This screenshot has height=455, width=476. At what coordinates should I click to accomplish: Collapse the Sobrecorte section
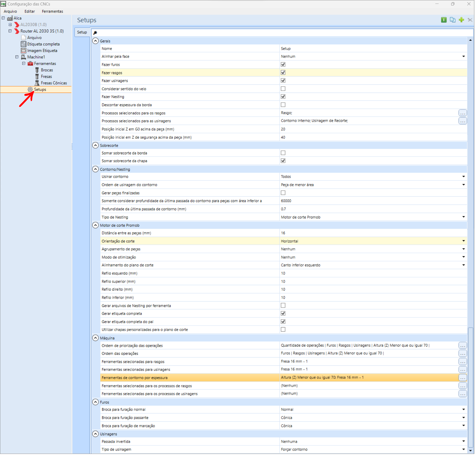(96, 146)
